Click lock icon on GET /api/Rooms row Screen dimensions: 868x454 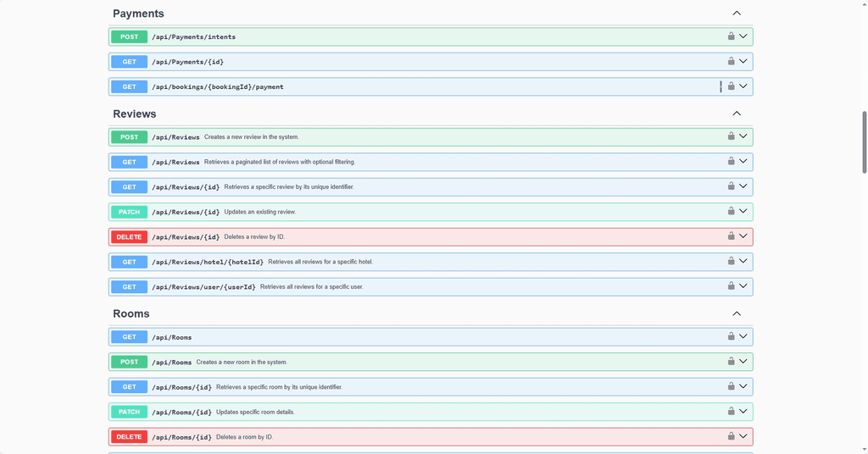[x=731, y=336]
